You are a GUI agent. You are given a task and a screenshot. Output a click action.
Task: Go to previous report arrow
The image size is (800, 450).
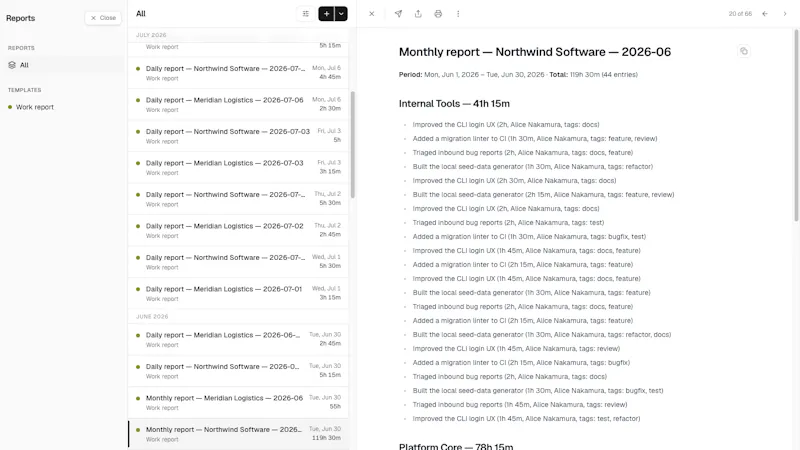[x=765, y=14]
